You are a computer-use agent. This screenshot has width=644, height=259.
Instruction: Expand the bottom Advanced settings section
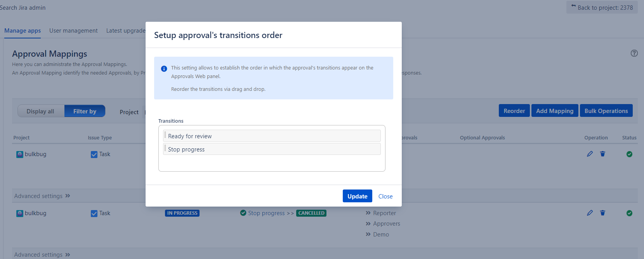point(42,255)
